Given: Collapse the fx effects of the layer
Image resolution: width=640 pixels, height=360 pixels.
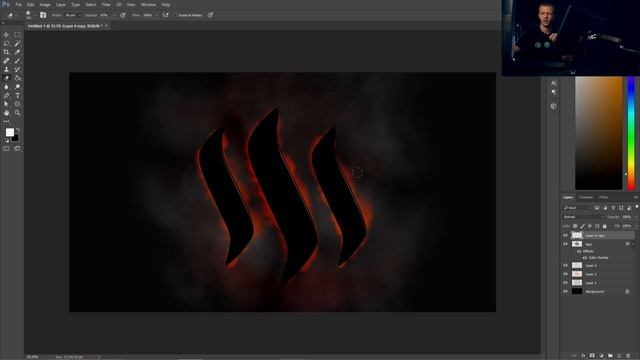Looking at the screenshot, I should point(633,244).
